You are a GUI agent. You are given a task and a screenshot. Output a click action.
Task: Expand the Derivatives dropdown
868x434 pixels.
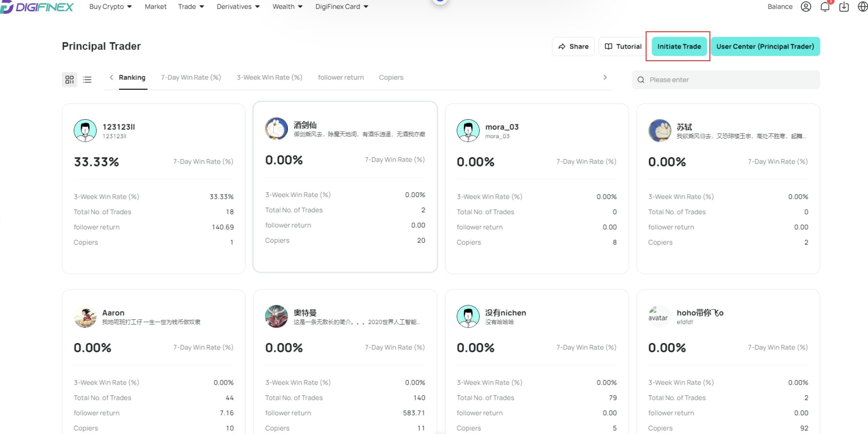point(238,6)
